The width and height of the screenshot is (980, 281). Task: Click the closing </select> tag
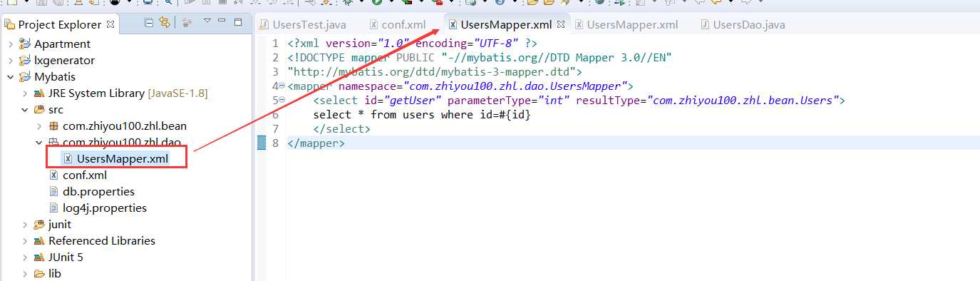coord(341,129)
